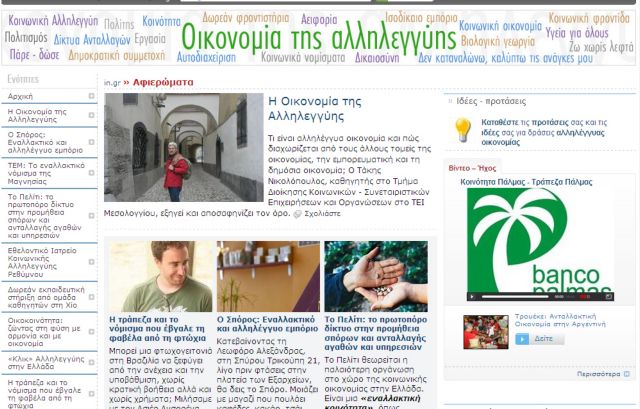Viewport: 640px width, 409px height.
Task: Click the Ιδέες - προτάσεις heading
Action: pos(491,101)
